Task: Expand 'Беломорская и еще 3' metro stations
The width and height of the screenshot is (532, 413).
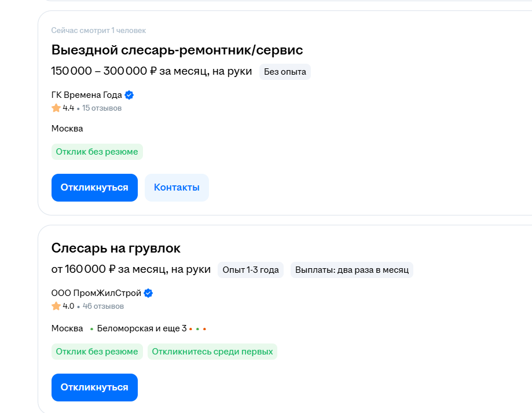Action: click(142, 328)
